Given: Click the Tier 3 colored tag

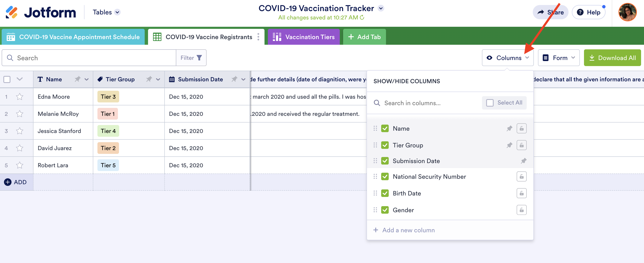Looking at the screenshot, I should pos(108,97).
